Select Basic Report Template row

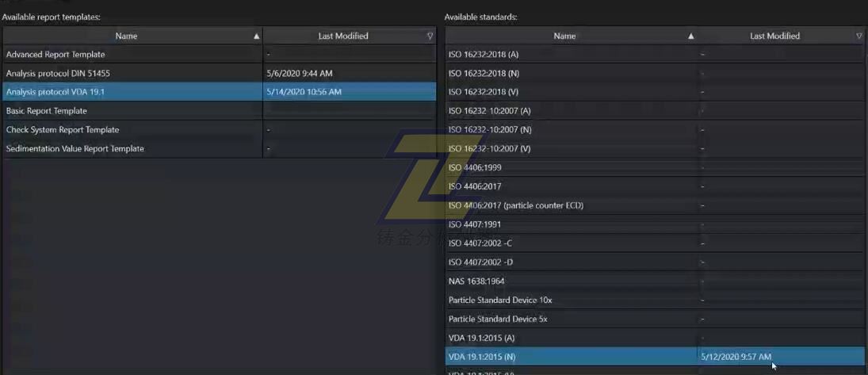47,111
